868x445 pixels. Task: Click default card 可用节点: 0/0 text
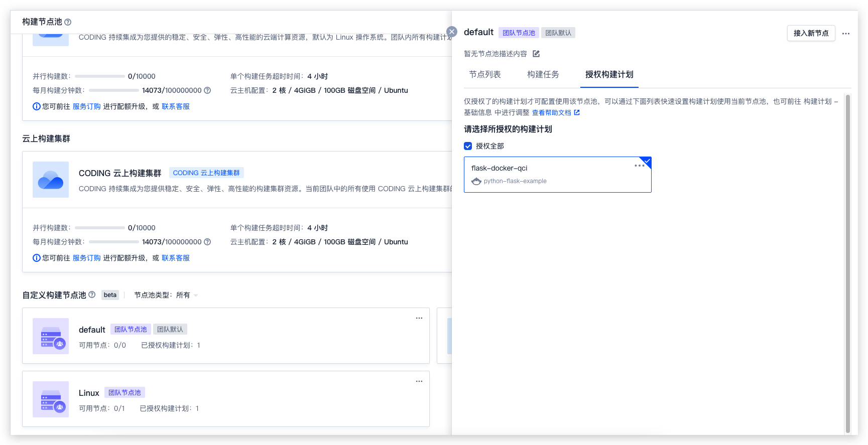coord(102,345)
